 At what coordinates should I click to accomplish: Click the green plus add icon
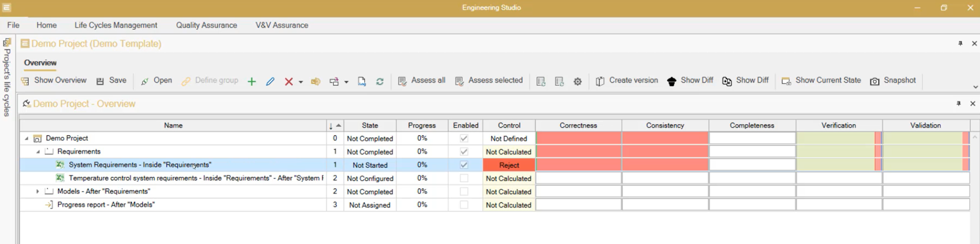point(252,81)
